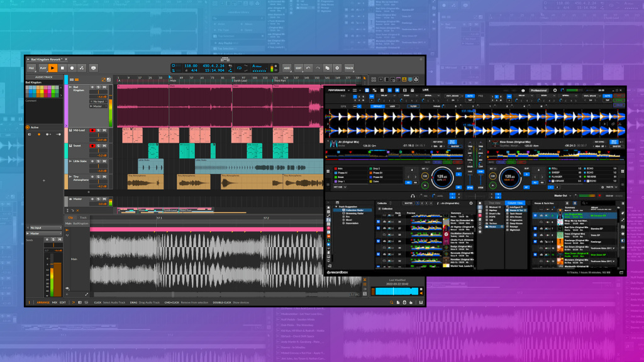The width and height of the screenshot is (644, 362).
Task: Click the Main cue marker on the Bitwig timeline
Action: click(172, 81)
